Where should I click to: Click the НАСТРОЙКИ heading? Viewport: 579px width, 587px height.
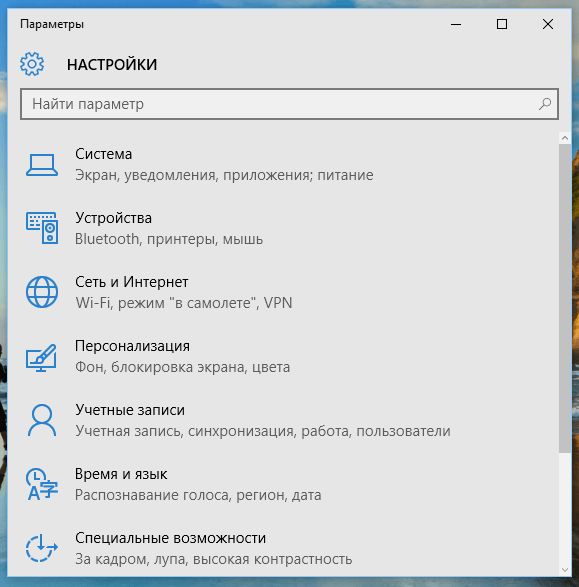click(x=112, y=64)
